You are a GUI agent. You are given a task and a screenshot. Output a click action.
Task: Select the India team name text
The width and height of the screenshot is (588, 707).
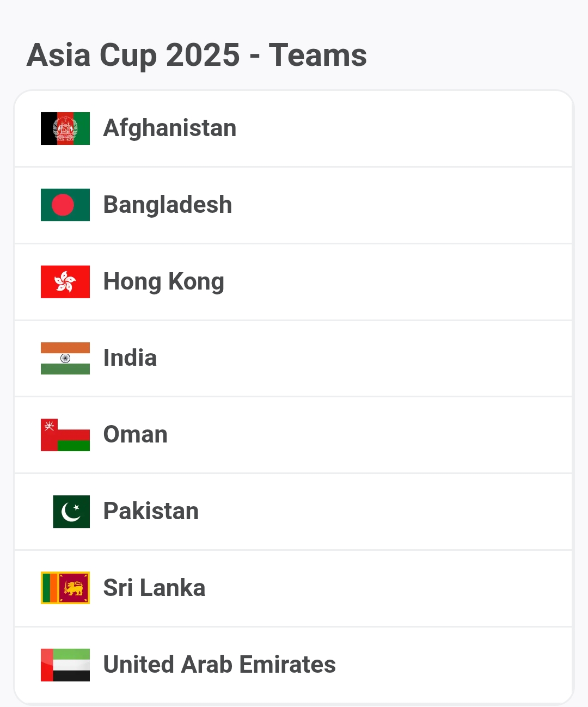(130, 358)
